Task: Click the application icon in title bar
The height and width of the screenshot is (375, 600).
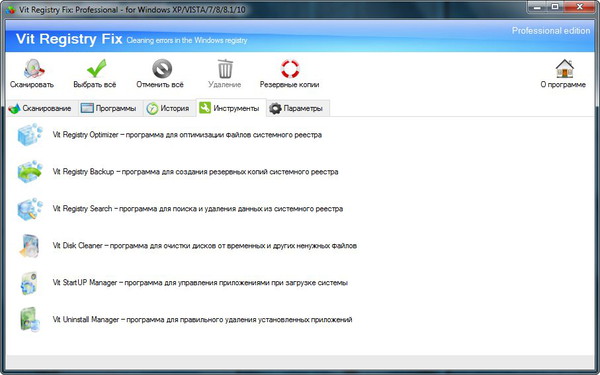Action: (10, 10)
